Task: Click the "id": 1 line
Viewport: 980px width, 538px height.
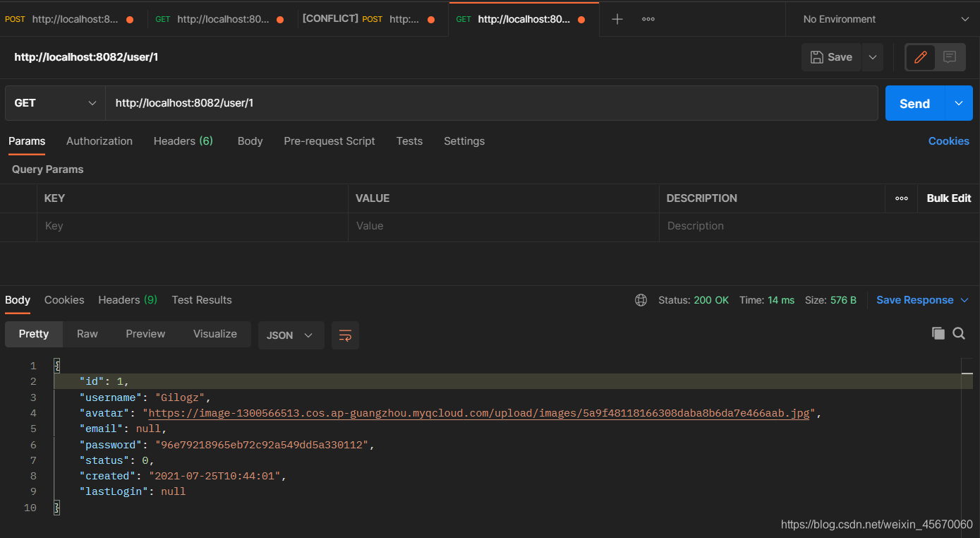Action: (x=104, y=381)
